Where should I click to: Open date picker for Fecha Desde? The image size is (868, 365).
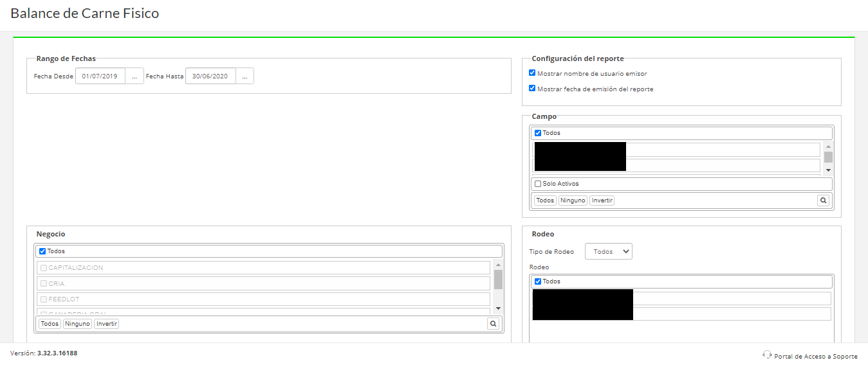[x=134, y=76]
